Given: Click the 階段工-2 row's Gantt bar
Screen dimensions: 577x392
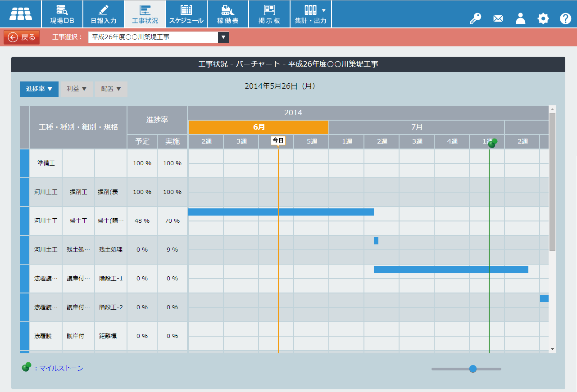Looking at the screenshot, I should (544, 298).
